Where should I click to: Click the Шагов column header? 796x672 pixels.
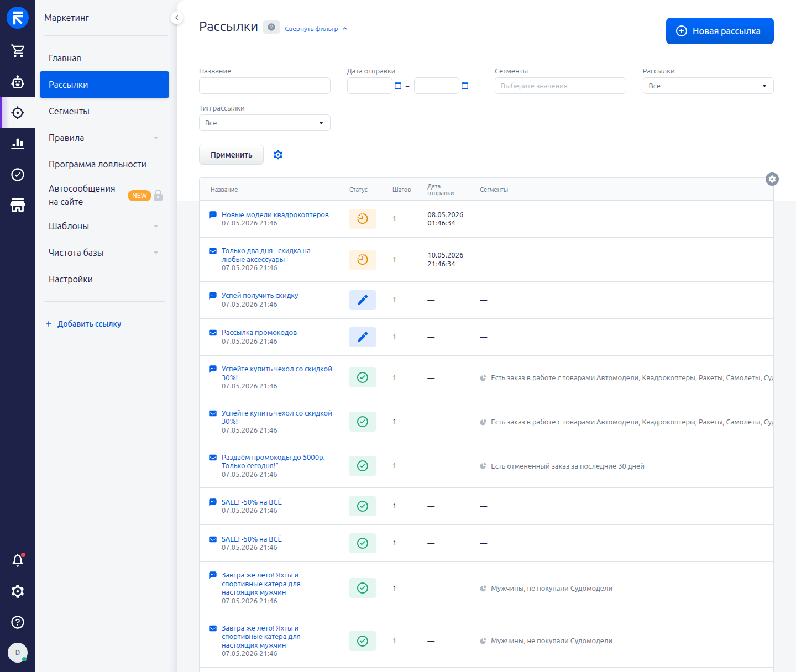tap(401, 190)
